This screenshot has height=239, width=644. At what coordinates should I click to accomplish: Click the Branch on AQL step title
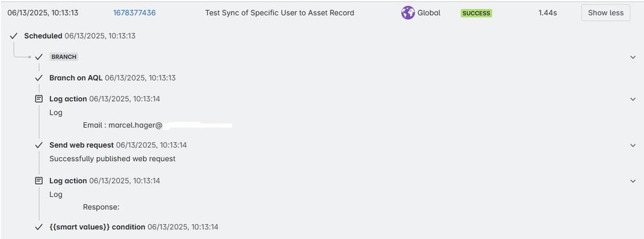click(76, 78)
